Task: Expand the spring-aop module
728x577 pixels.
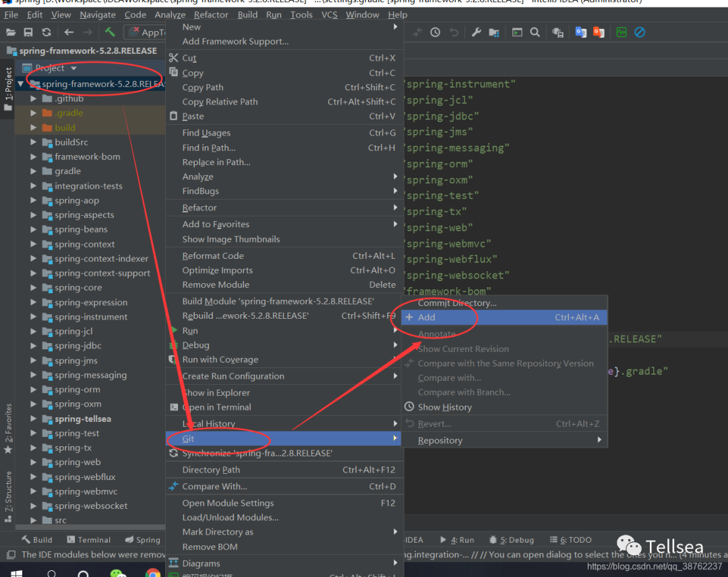Action: pos(34,200)
